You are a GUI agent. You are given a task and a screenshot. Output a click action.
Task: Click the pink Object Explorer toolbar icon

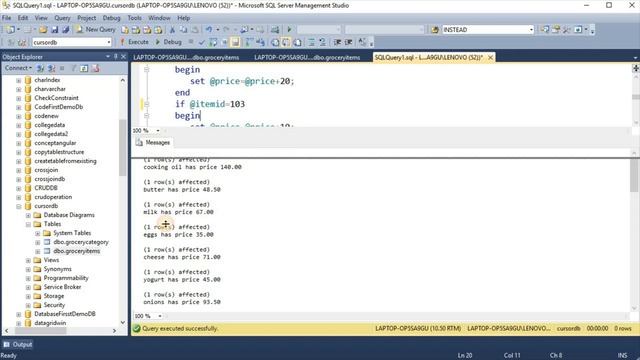96,68
